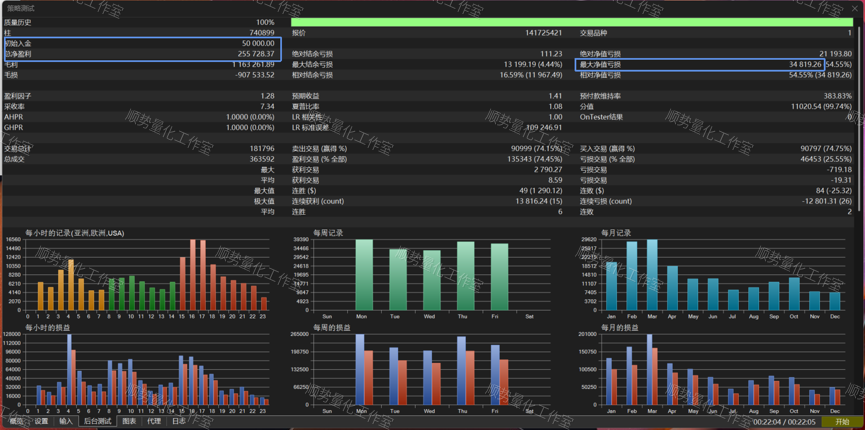Select the 柱 value 740899
Image resolution: width=865 pixels, height=430 pixels.
click(262, 33)
